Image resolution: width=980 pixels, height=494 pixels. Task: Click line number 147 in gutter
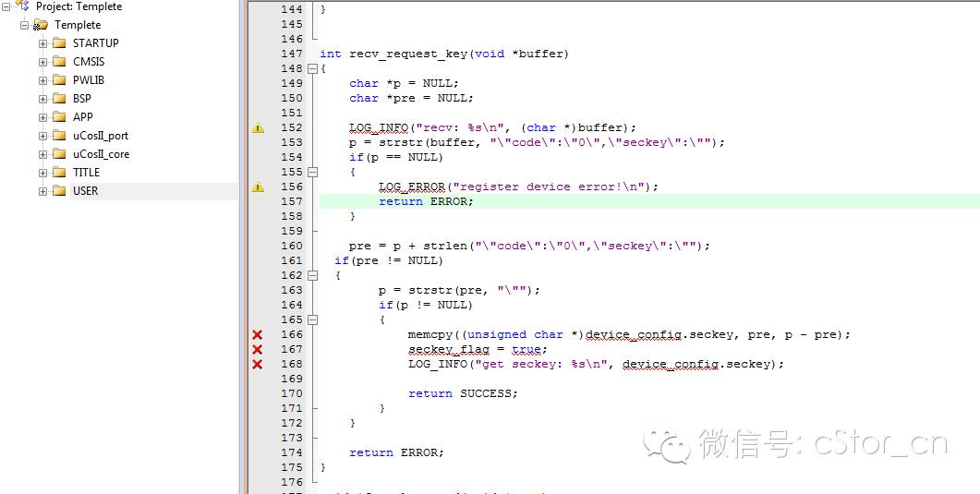[x=292, y=54]
